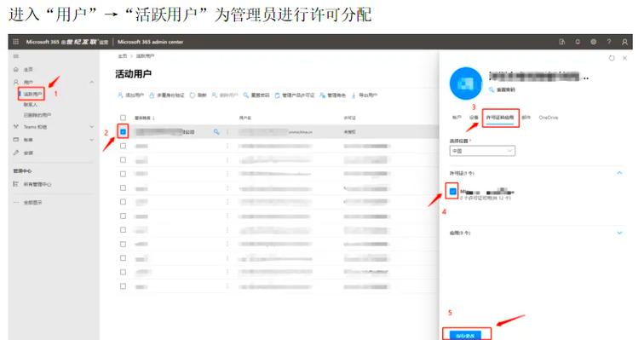
Task: Click the Save changes (保存更改) button
Action: 465,336
